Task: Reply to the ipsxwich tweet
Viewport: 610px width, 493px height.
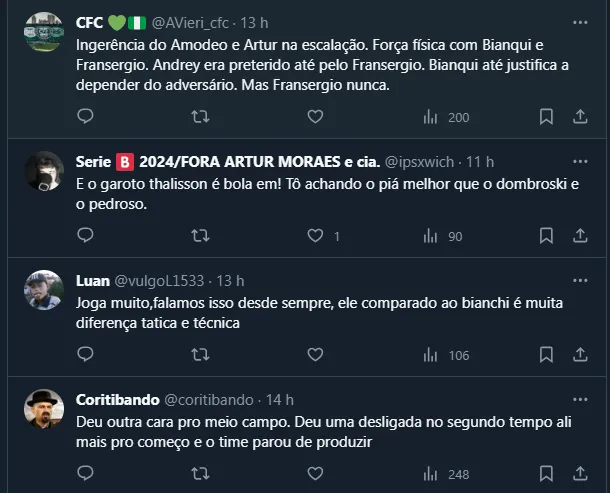Action: [x=85, y=236]
